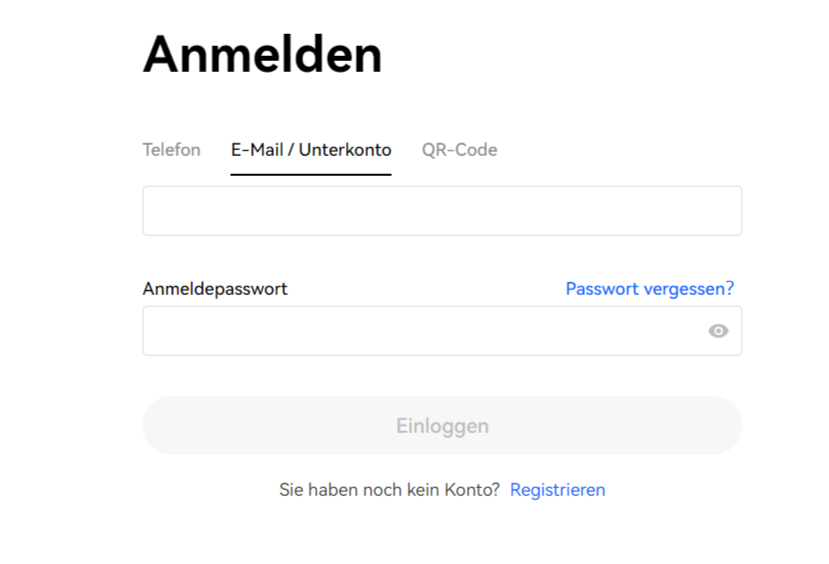Pick QR-Code as the login method
This screenshot has width=829, height=564.
pyautogui.click(x=459, y=150)
